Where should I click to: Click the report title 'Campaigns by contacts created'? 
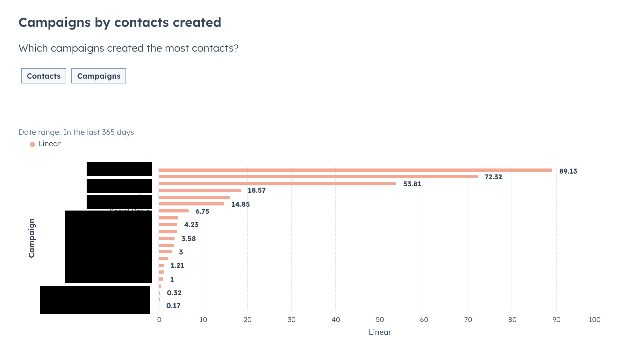click(x=120, y=22)
